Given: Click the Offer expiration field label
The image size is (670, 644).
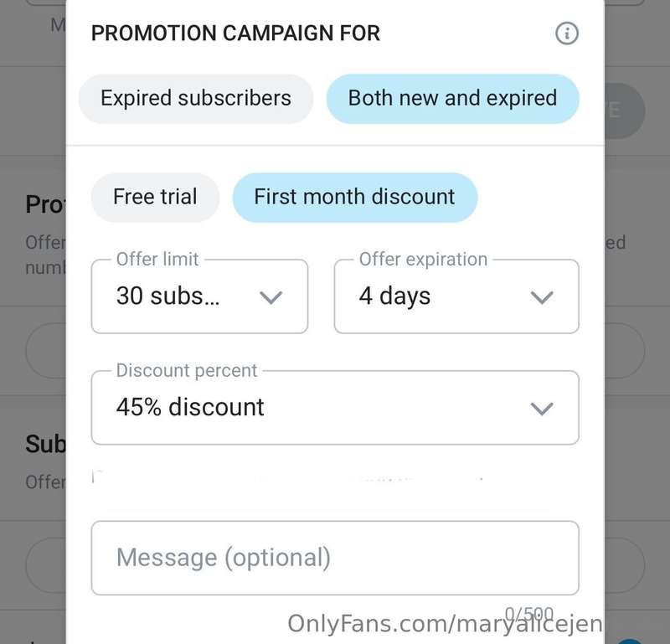Looking at the screenshot, I should (x=423, y=260).
